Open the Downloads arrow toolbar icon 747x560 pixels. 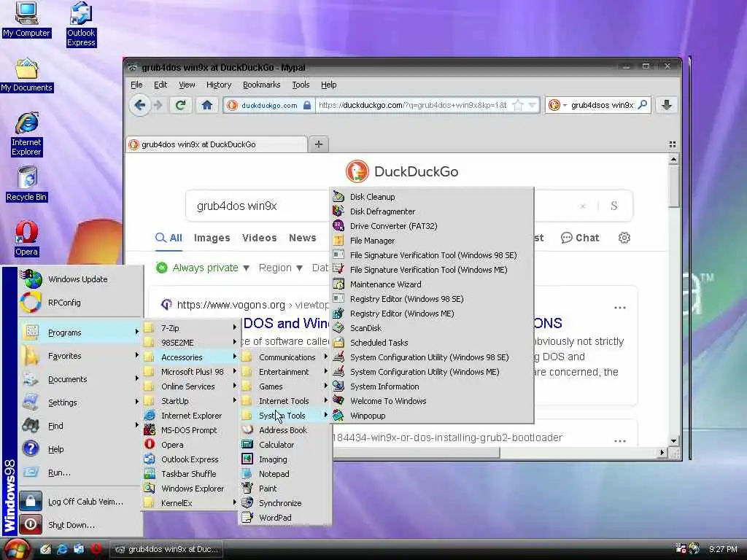click(667, 105)
